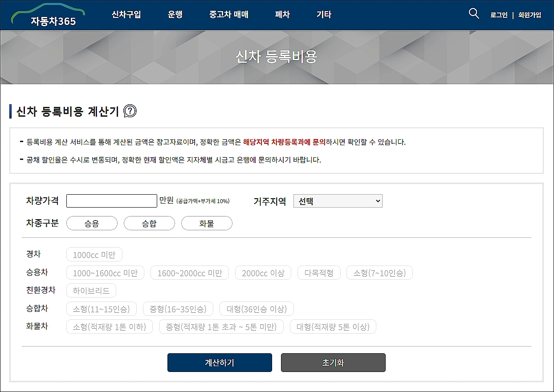This screenshot has width=554, height=392.
Task: Choose 다목적형 passenger car option
Action: click(319, 273)
